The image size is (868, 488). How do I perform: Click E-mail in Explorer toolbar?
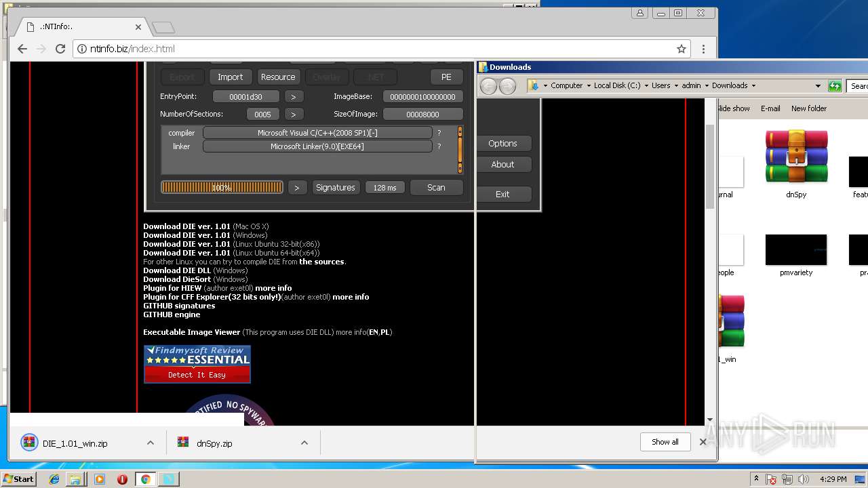770,108
